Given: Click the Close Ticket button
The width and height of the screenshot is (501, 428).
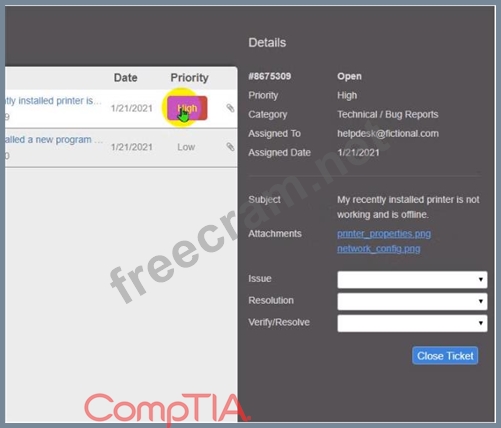Looking at the screenshot, I should [445, 356].
